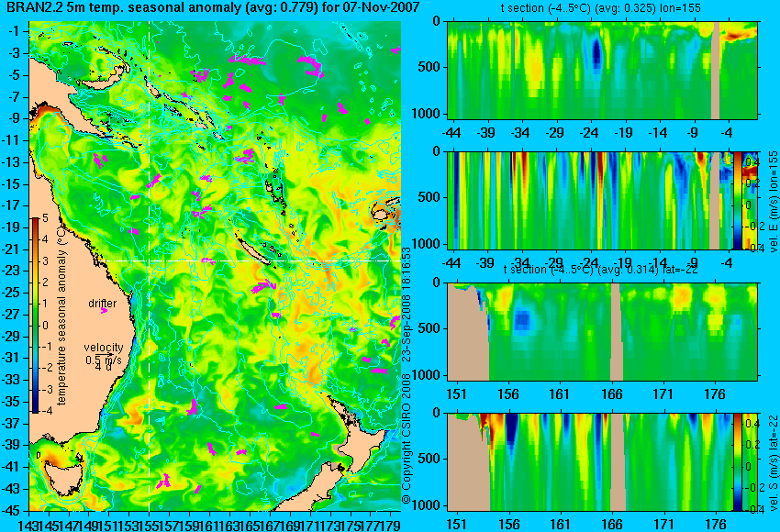Image resolution: width=780 pixels, height=532 pixels.
Task: Click the vel. E color scale bar
Action: [738, 200]
